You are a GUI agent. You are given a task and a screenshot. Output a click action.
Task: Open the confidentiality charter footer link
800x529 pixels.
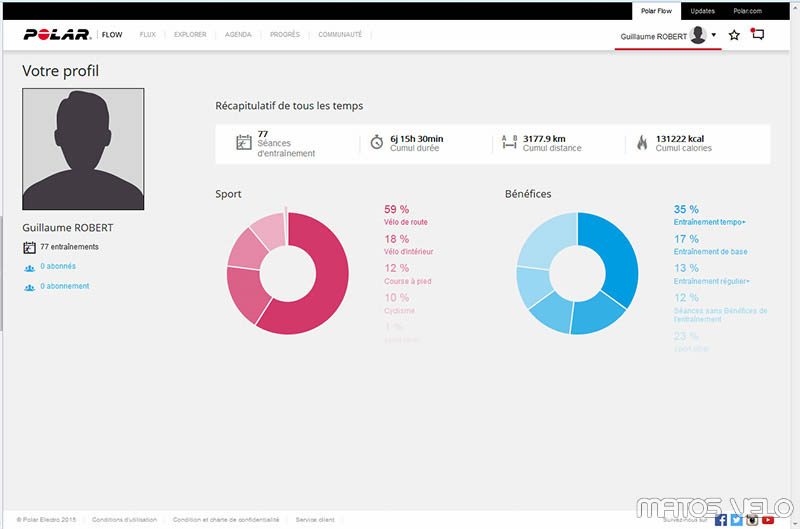click(x=226, y=520)
